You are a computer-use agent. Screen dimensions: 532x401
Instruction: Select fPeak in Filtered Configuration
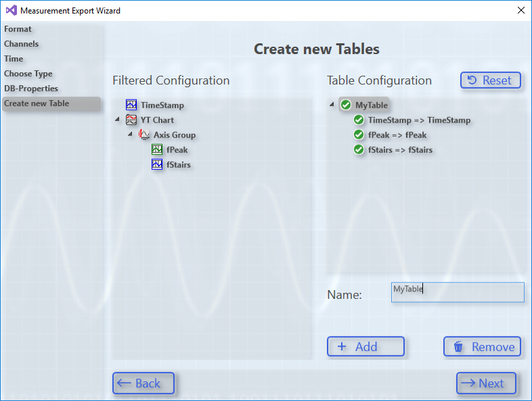pyautogui.click(x=177, y=150)
